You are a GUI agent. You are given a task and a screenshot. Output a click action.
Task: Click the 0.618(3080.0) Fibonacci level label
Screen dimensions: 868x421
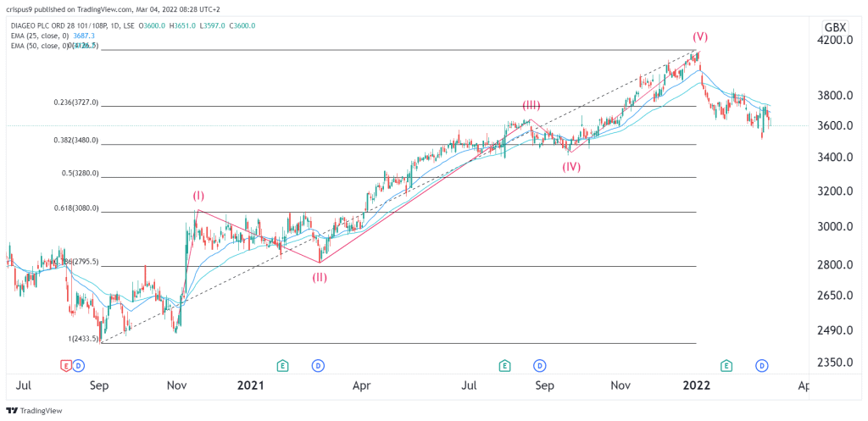[75, 208]
